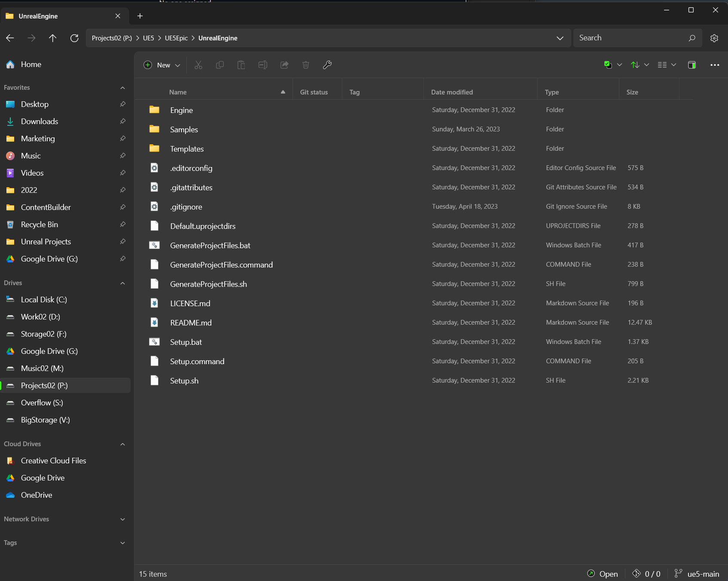
Task: Toggle the preview pane icon
Action: pos(691,65)
